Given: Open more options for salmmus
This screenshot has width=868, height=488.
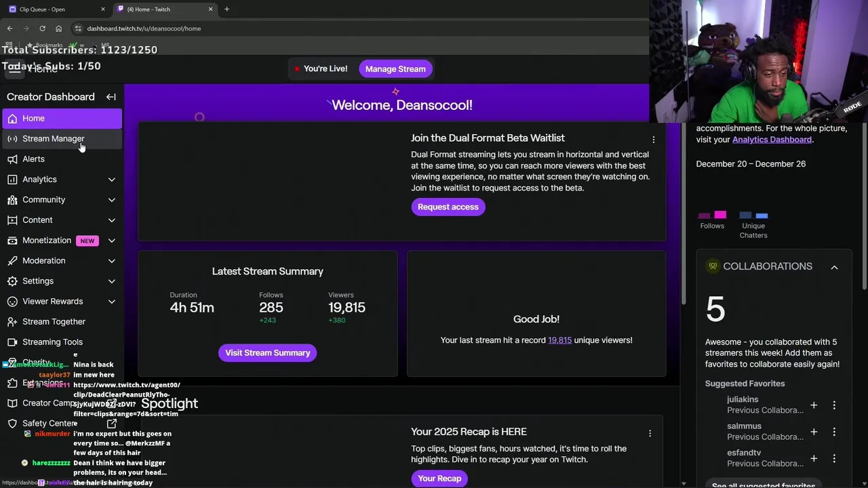Looking at the screenshot, I should (834, 432).
